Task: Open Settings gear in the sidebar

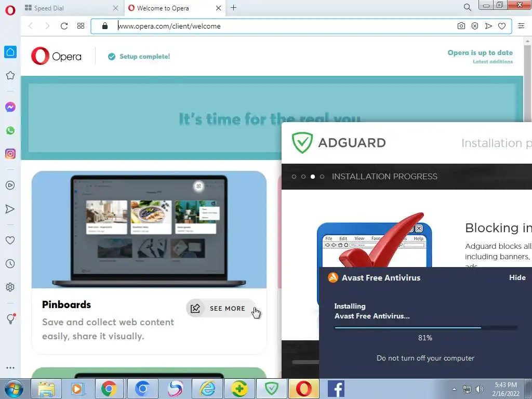Action: tap(10, 287)
